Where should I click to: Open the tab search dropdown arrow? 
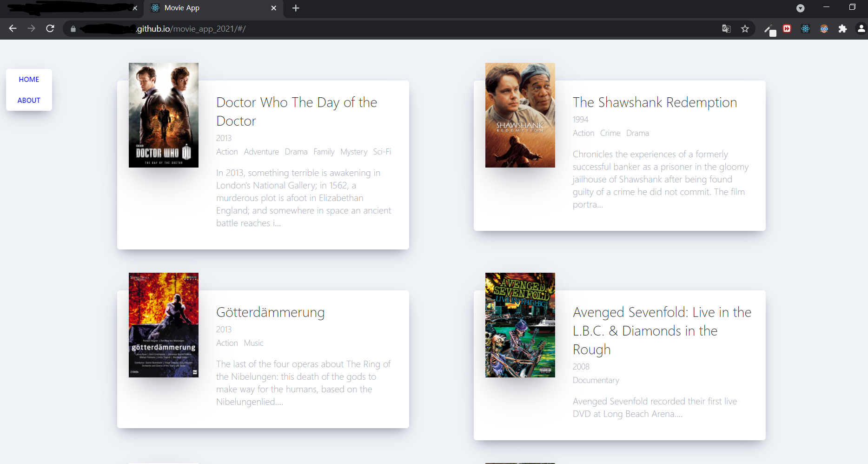click(800, 8)
